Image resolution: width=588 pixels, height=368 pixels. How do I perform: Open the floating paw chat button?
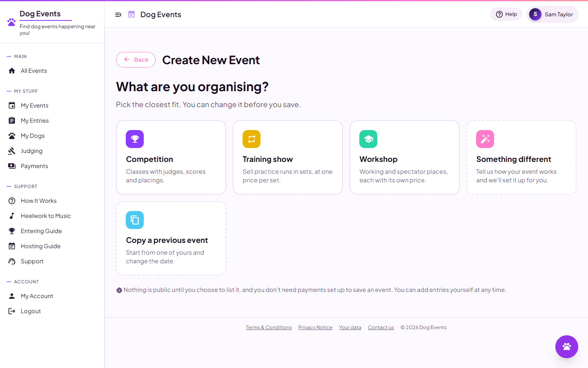tap(566, 347)
